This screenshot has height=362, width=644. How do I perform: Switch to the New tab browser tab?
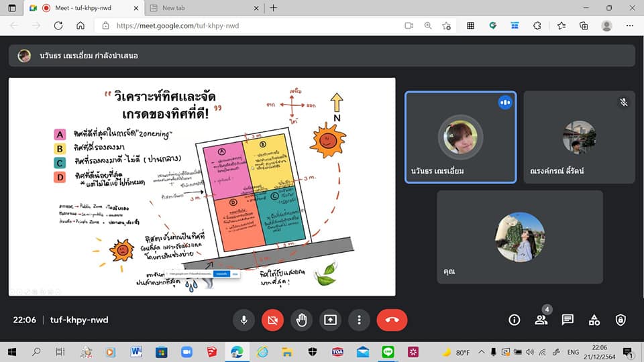pyautogui.click(x=201, y=8)
